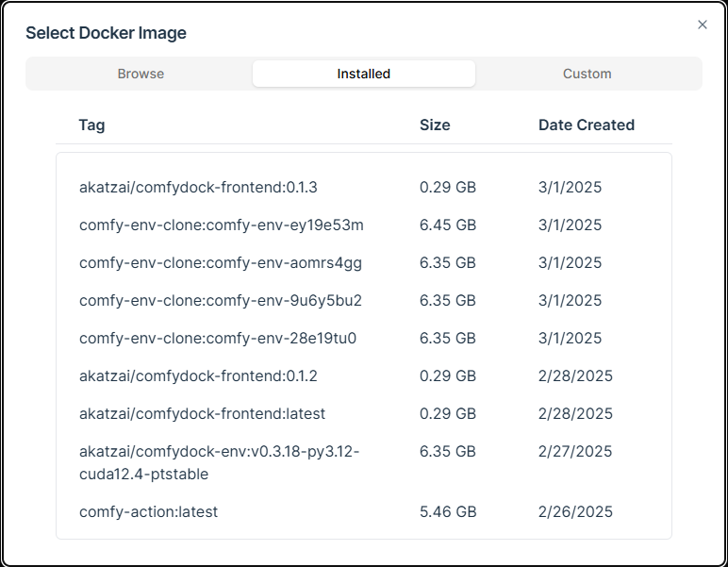The width and height of the screenshot is (728, 567).
Task: Click the Date Created column header
Action: pos(587,125)
